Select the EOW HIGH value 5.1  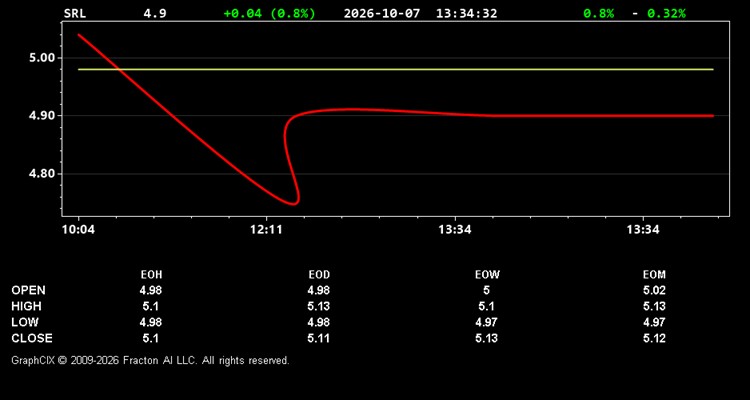pos(486,306)
